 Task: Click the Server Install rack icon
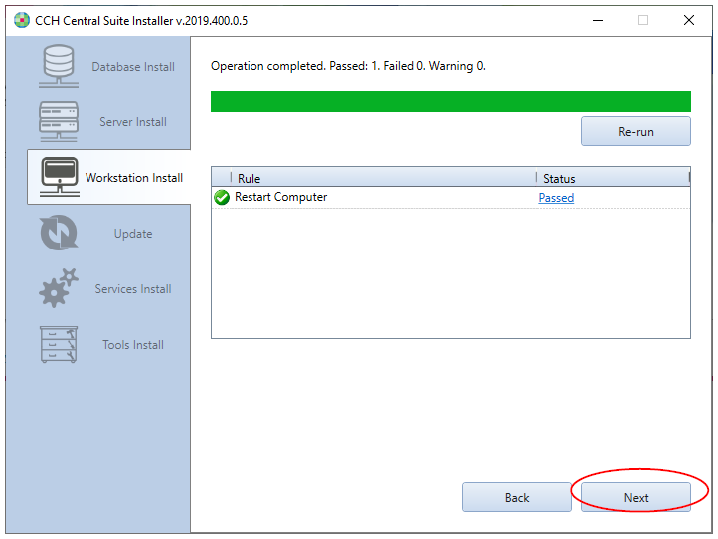(59, 121)
